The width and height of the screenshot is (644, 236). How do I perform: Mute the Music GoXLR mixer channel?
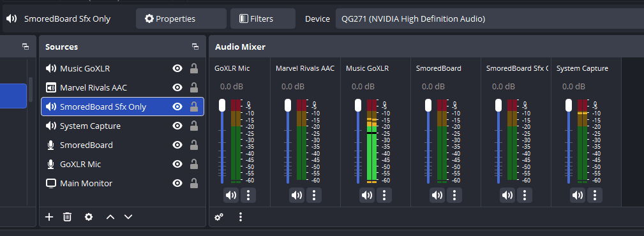(x=367, y=195)
